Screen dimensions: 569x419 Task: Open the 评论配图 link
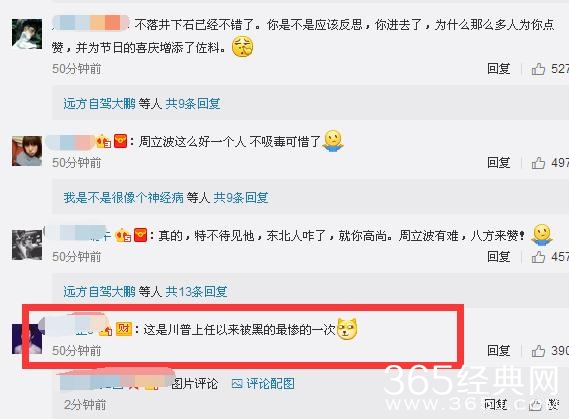coord(270,383)
